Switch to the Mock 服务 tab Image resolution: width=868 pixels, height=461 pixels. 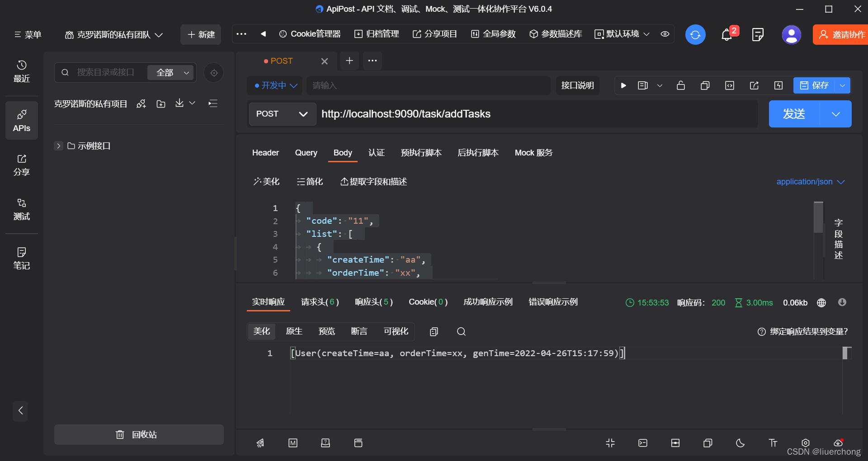pos(533,153)
